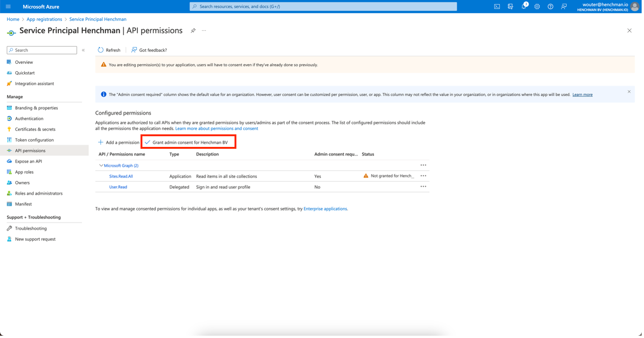644x338 pixels.
Task: Click the Azure search resources field
Action: (x=323, y=7)
